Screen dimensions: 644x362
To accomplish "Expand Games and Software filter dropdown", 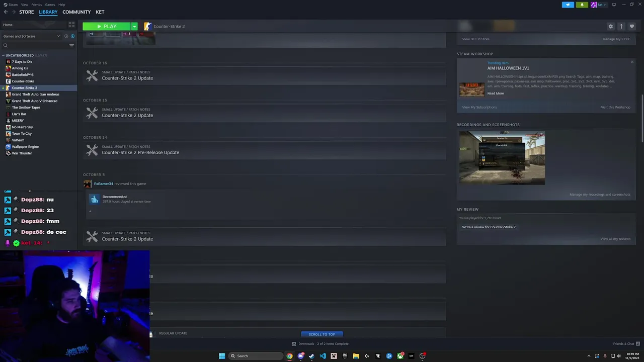I will (x=31, y=36).
